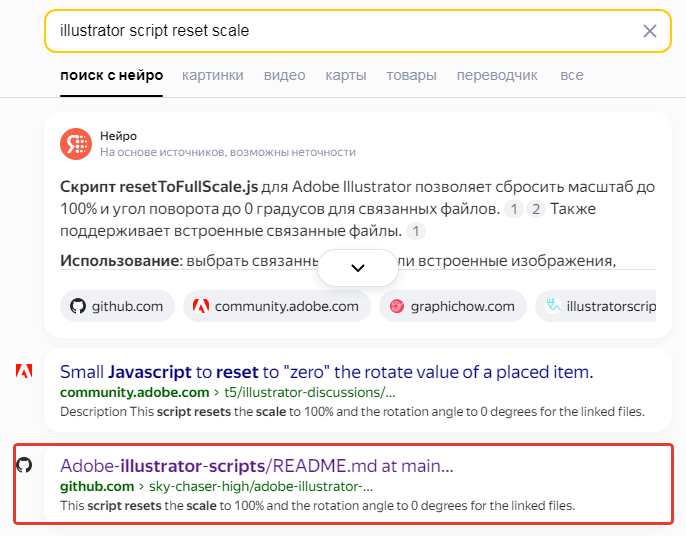Open the видео tab

point(284,75)
